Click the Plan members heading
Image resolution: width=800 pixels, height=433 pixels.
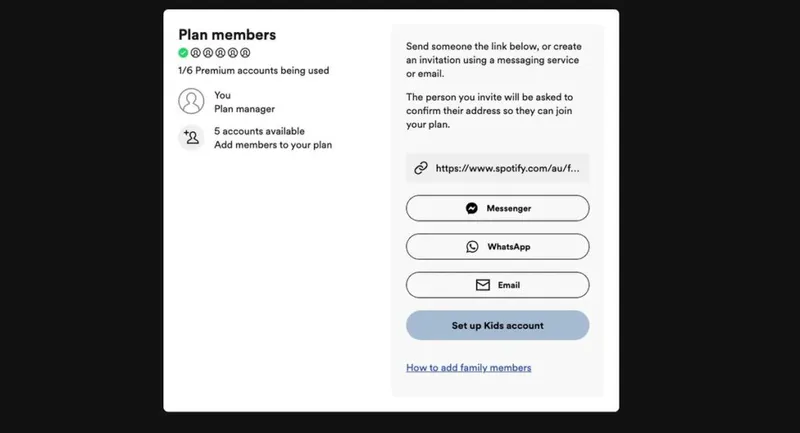click(x=227, y=35)
